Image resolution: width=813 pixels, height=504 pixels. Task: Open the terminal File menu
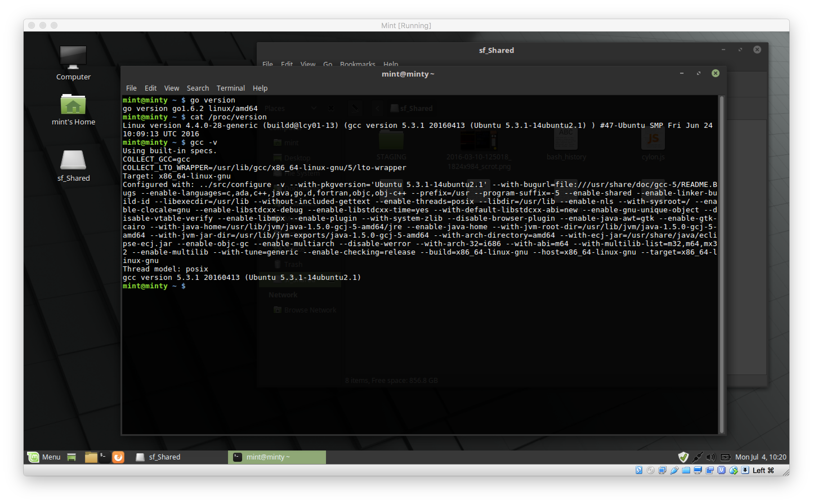[x=131, y=88]
